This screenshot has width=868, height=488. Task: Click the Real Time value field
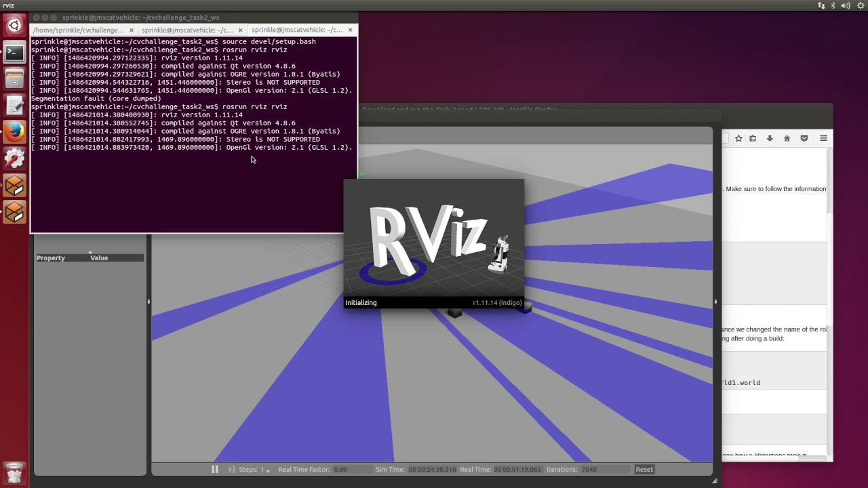pyautogui.click(x=517, y=469)
